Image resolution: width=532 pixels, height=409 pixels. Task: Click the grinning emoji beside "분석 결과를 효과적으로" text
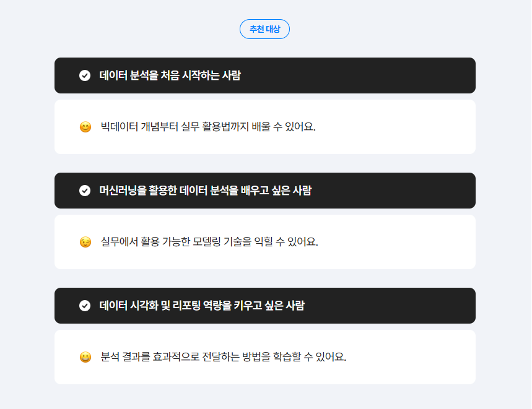coord(85,357)
